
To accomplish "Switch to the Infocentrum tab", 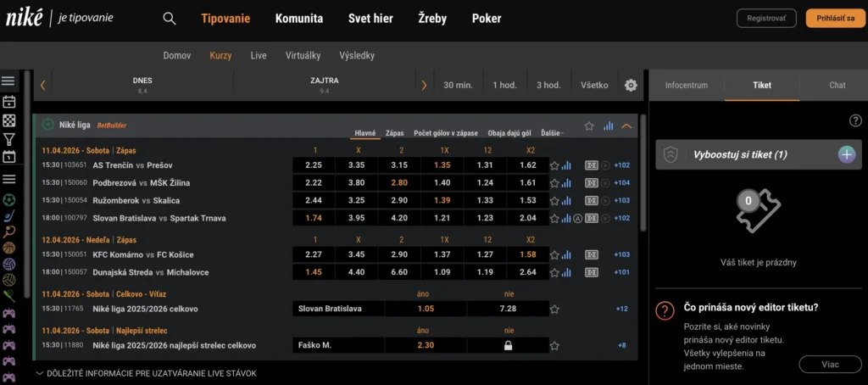I will pos(686,85).
